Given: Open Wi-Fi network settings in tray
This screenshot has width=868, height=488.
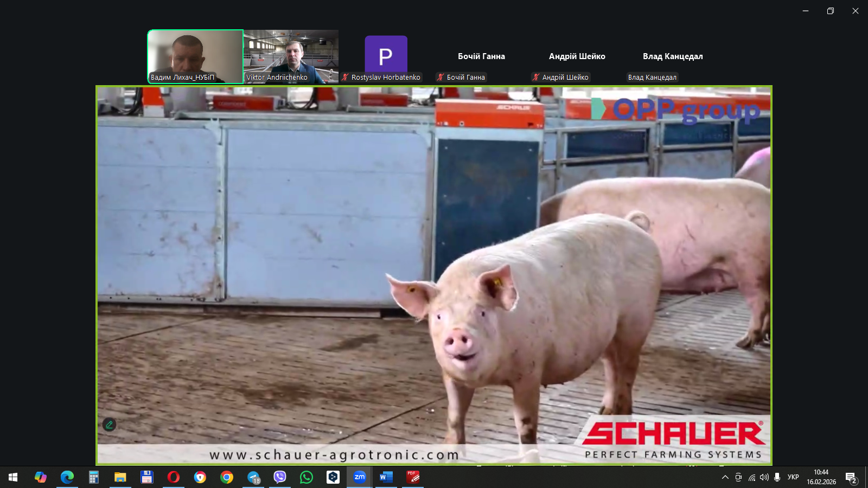Looking at the screenshot, I should coord(751,477).
